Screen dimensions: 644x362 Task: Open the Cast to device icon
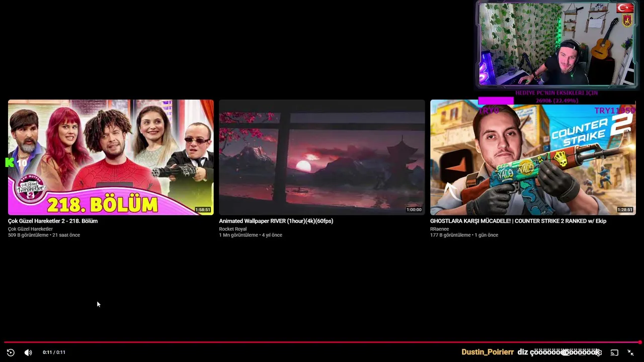click(x=614, y=352)
